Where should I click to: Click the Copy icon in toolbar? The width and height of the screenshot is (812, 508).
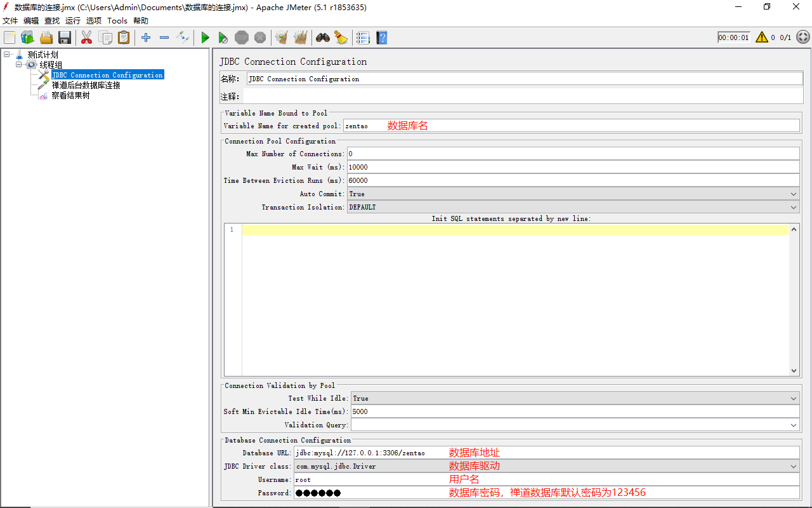tap(105, 37)
